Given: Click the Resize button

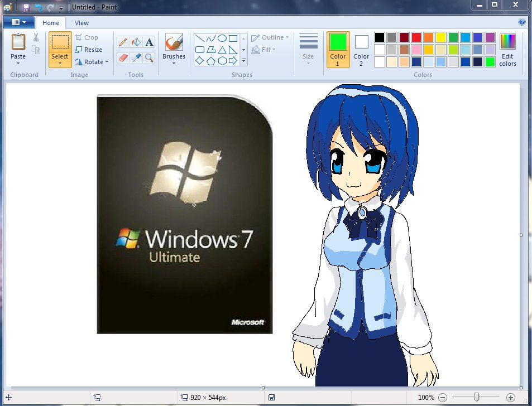Looking at the screenshot, I should tap(89, 50).
